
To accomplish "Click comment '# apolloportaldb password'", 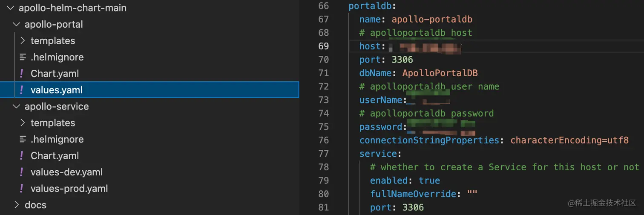I will [426, 113].
